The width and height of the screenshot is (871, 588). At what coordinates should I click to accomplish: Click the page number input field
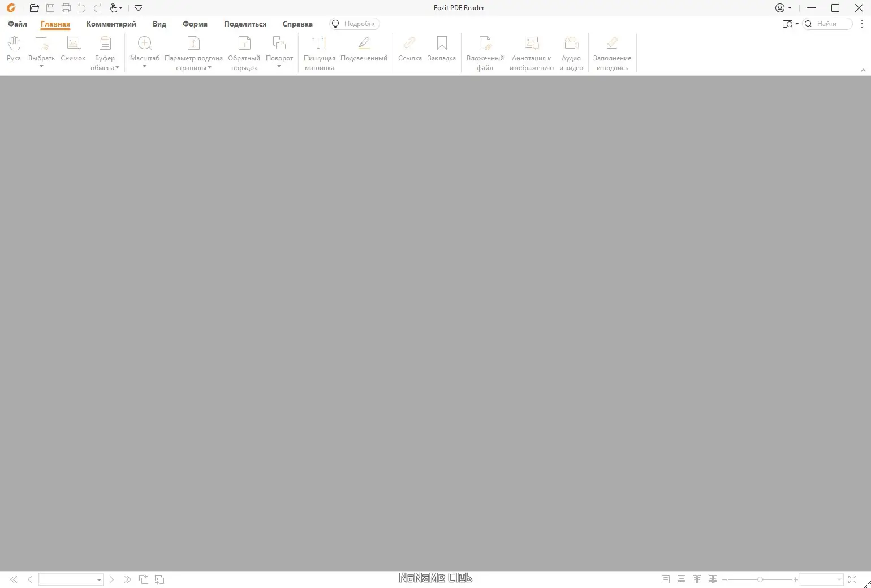[x=68, y=580]
